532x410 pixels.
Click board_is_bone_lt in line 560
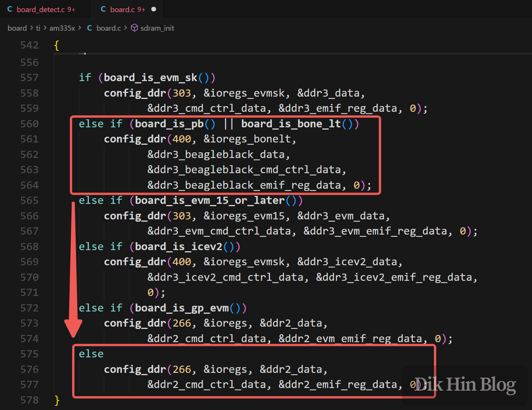click(x=291, y=124)
